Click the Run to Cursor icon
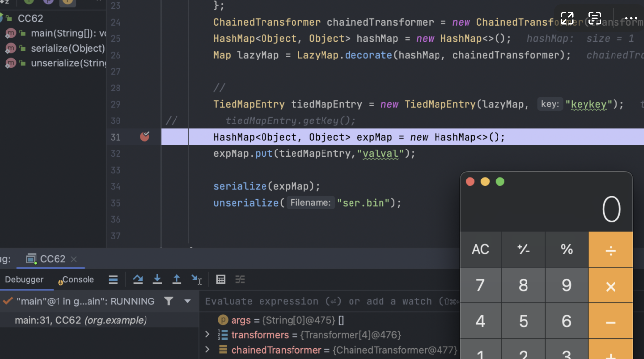Image resolution: width=644 pixels, height=359 pixels. [196, 279]
